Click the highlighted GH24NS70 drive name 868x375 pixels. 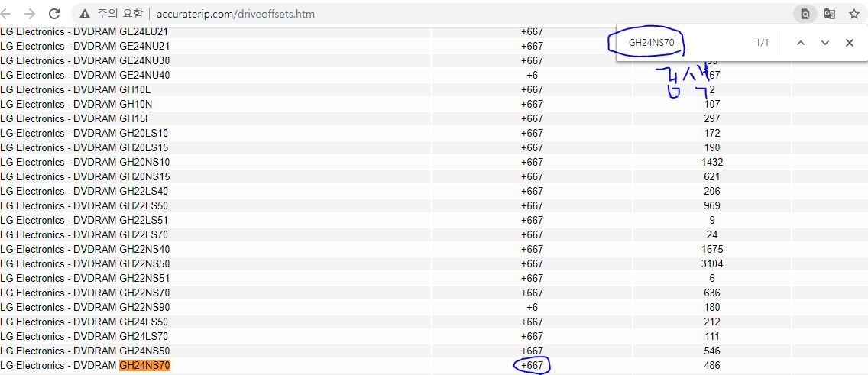point(144,365)
